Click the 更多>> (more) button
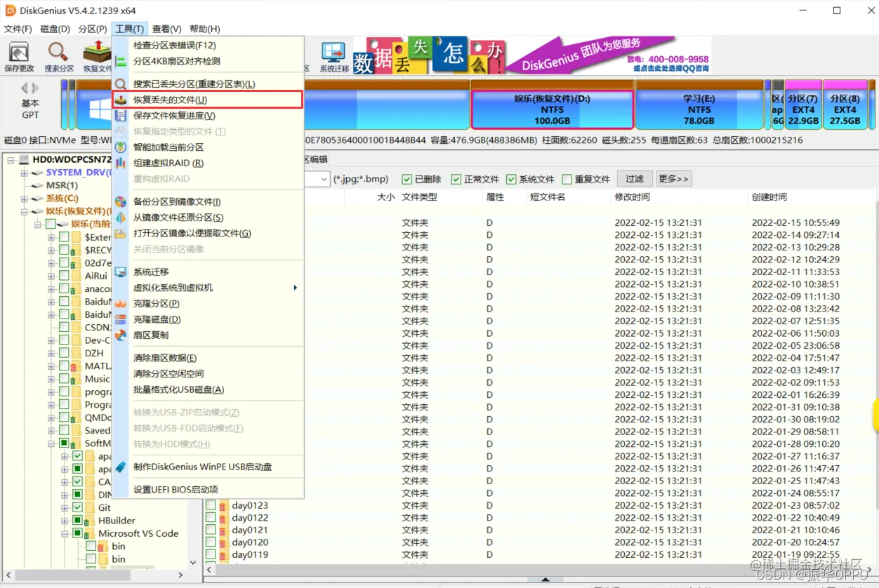This screenshot has height=588, width=879. 673,179
